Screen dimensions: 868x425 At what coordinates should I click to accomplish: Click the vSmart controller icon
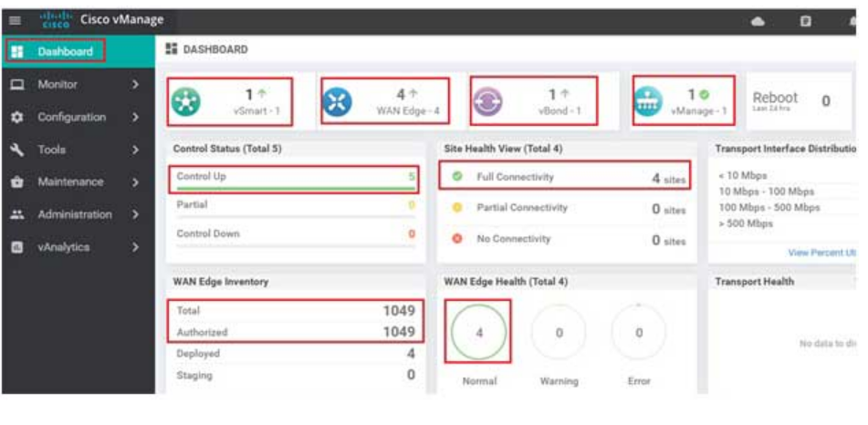[187, 103]
